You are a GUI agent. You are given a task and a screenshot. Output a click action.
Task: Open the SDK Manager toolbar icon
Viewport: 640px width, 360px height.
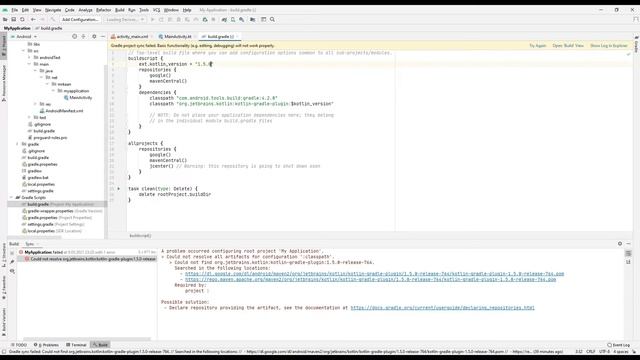[x=242, y=19]
